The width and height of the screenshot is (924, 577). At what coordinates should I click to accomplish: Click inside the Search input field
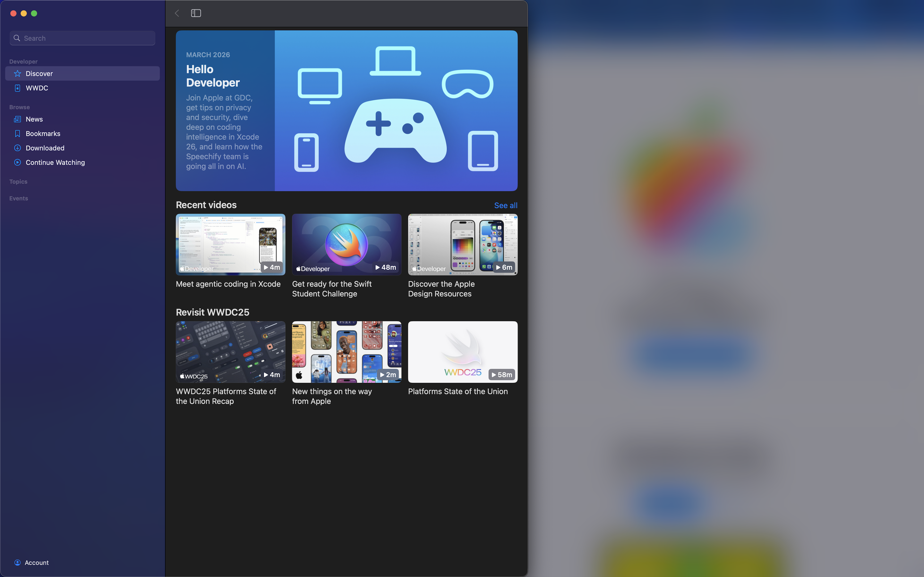coord(82,38)
